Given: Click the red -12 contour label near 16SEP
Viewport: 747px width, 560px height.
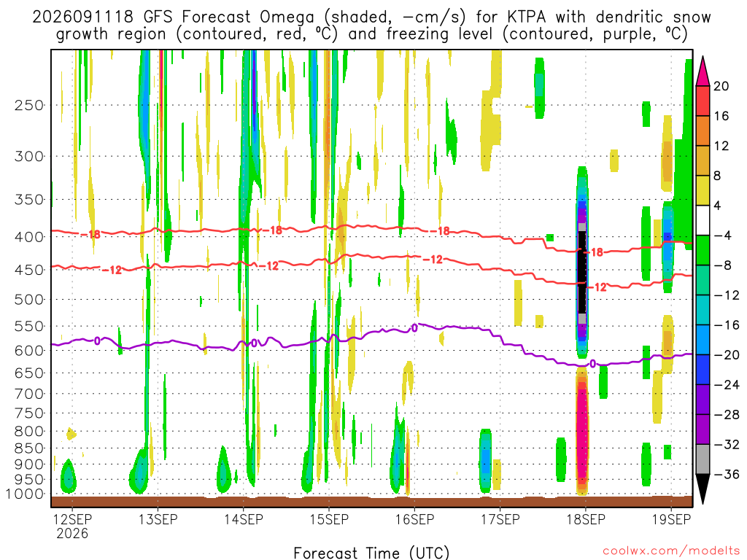Looking at the screenshot, I should 433,260.
